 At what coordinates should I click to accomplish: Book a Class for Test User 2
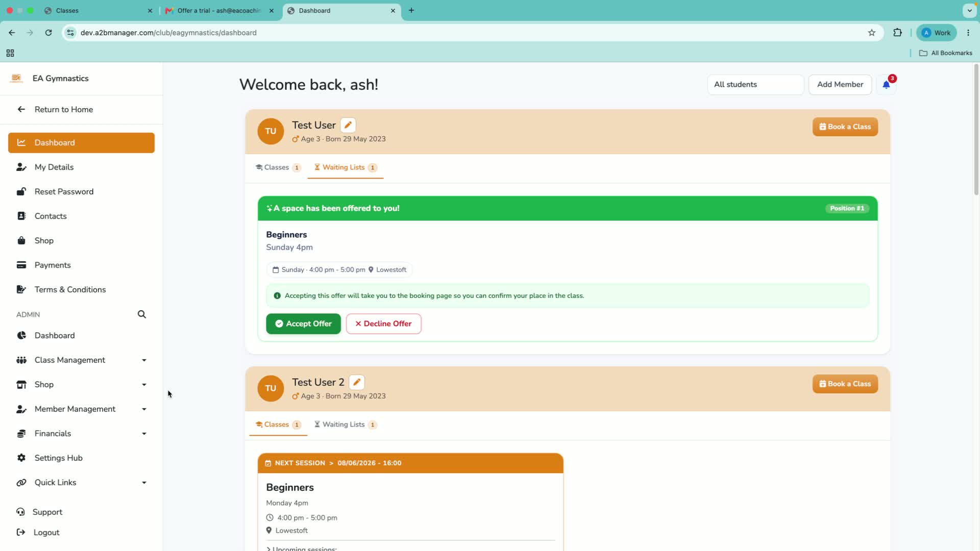click(845, 384)
